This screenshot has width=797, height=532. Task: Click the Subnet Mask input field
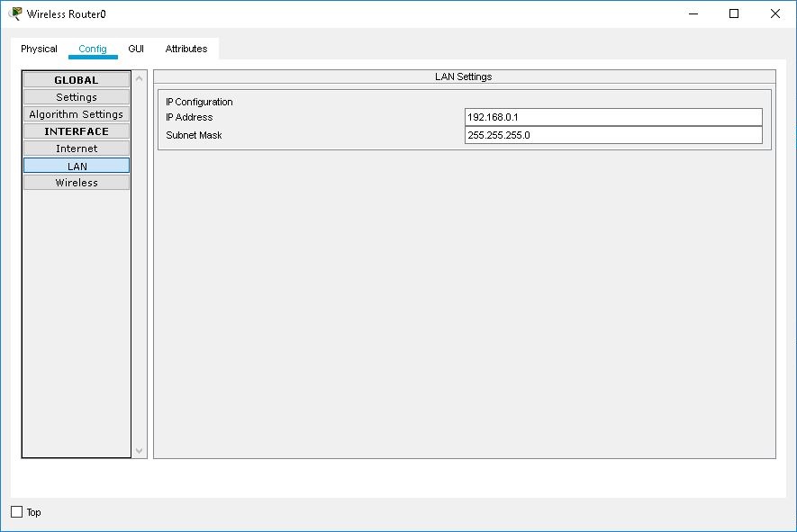613,134
